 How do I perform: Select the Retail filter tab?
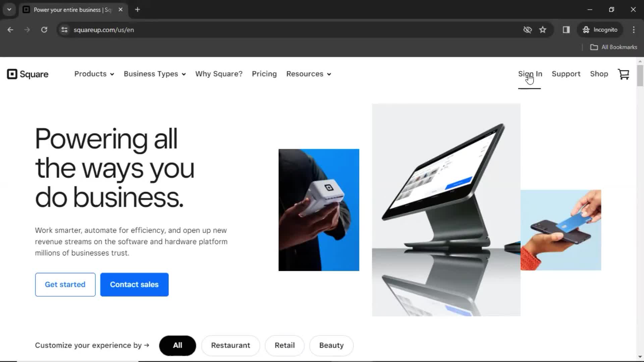(284, 345)
